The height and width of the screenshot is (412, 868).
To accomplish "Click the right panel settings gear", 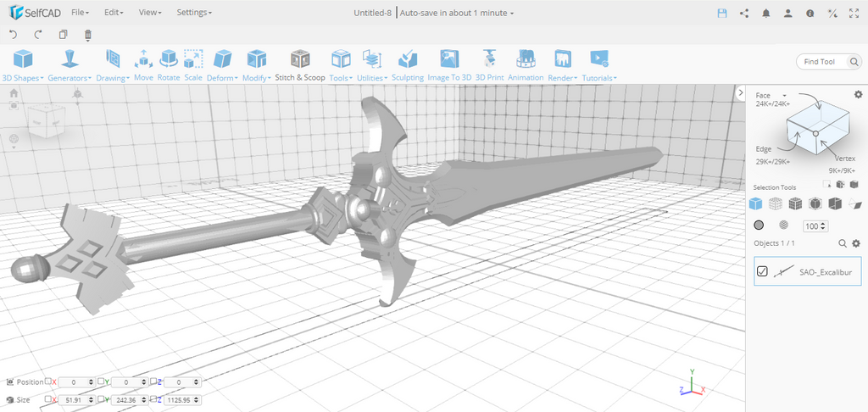I will [x=858, y=95].
